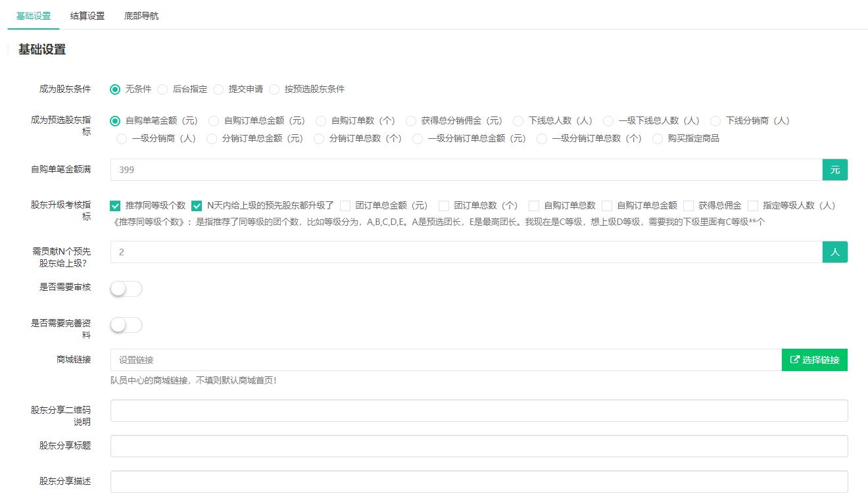This screenshot has width=868, height=502.
Task: Tick the 指定等级人数（人） checkbox
Action: click(x=753, y=206)
